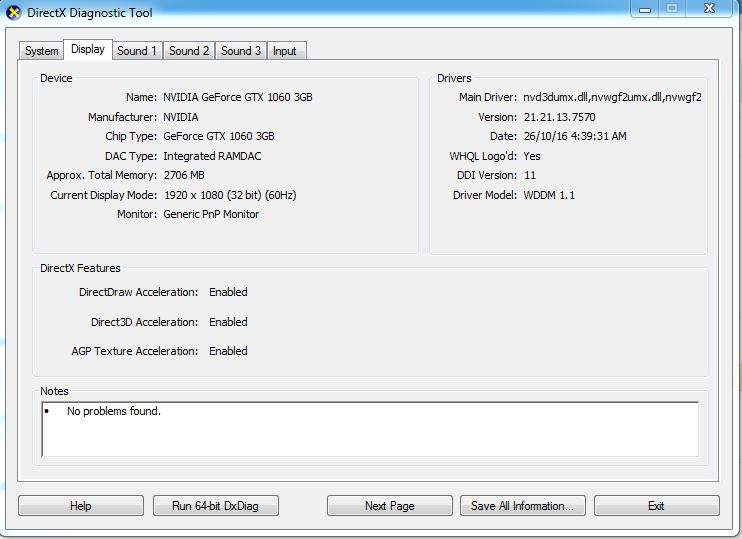Click DAC Type value 'Integrated RAMDAC'

(x=212, y=156)
